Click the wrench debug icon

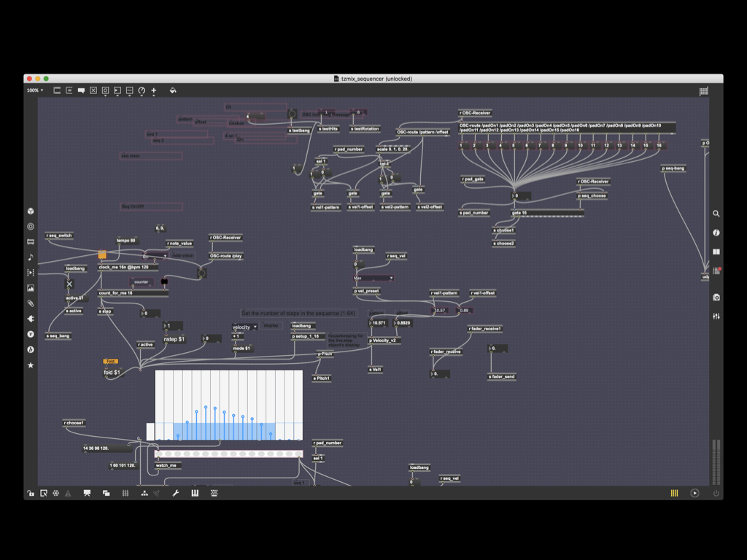coord(176,494)
